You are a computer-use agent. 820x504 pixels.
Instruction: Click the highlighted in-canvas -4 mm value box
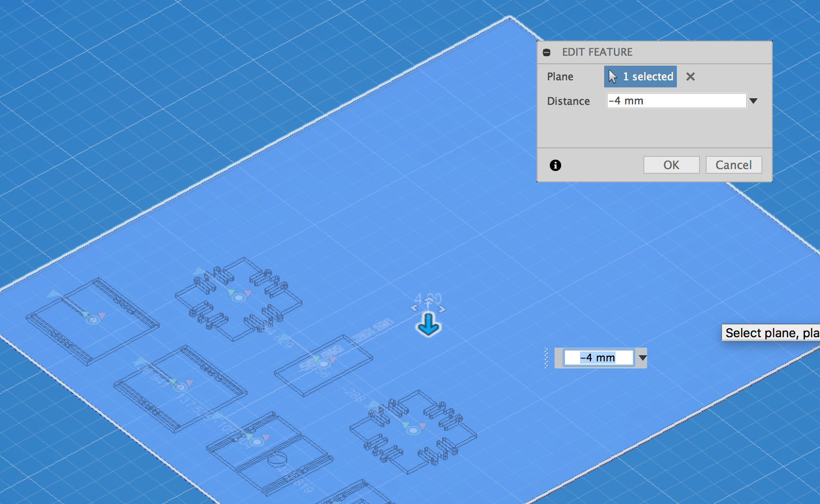598,358
